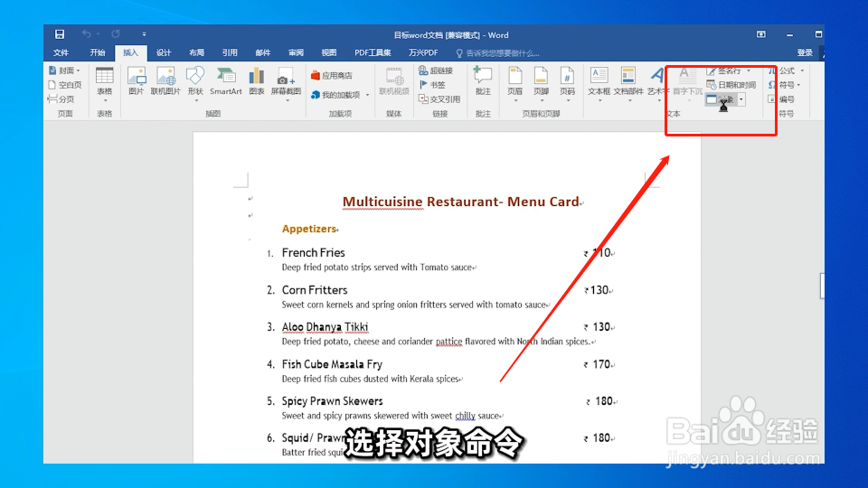Insert a 批注 (Comment)

click(x=483, y=80)
